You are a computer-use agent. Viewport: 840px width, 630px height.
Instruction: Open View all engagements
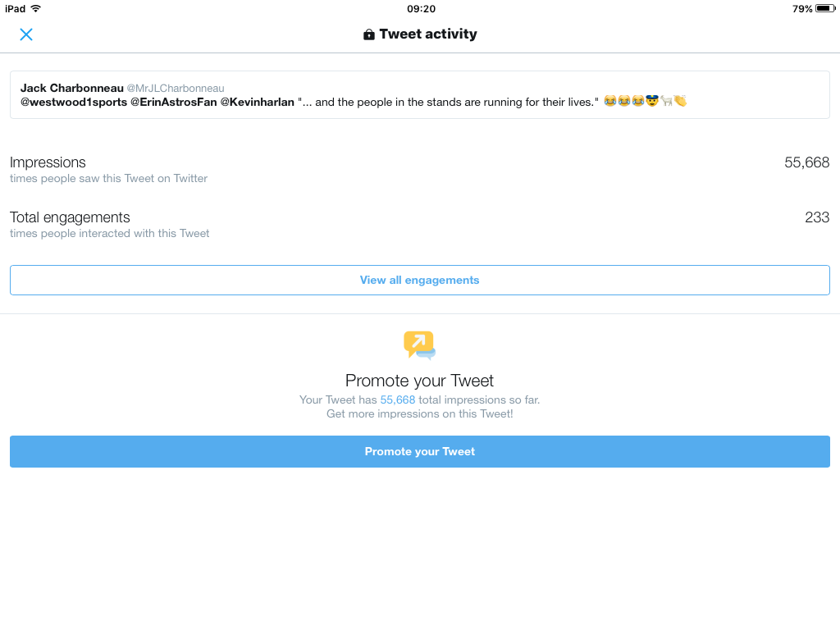pos(419,280)
